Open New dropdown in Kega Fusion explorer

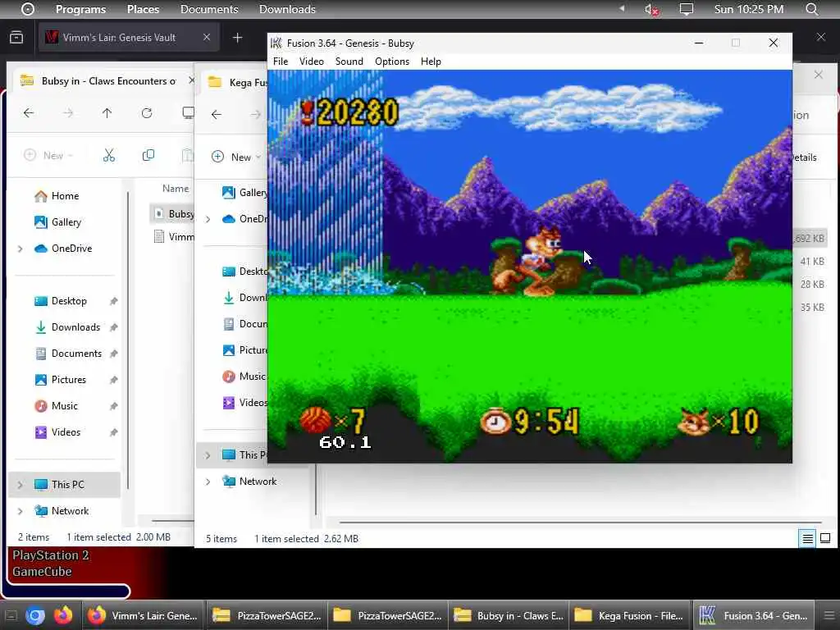click(x=236, y=157)
